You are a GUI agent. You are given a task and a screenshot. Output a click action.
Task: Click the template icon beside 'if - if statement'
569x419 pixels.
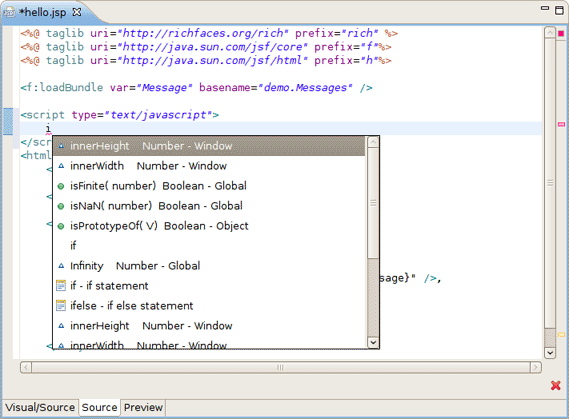[x=61, y=286]
